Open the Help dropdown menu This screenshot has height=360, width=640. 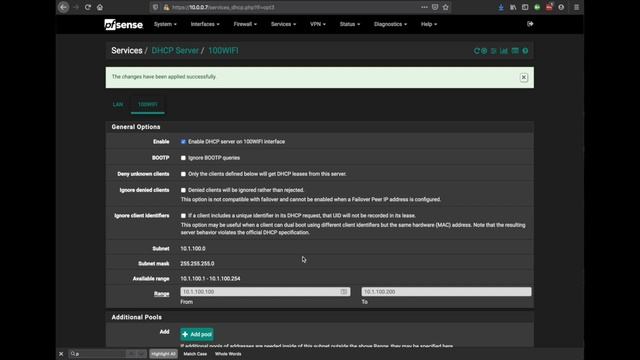tap(429, 24)
